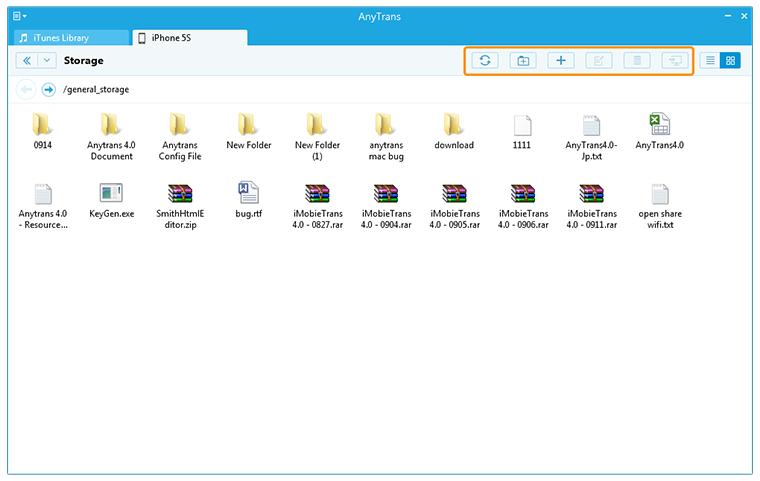Select the iPhone 5S tab
Image resolution: width=760 pixels, height=481 pixels.
point(190,38)
